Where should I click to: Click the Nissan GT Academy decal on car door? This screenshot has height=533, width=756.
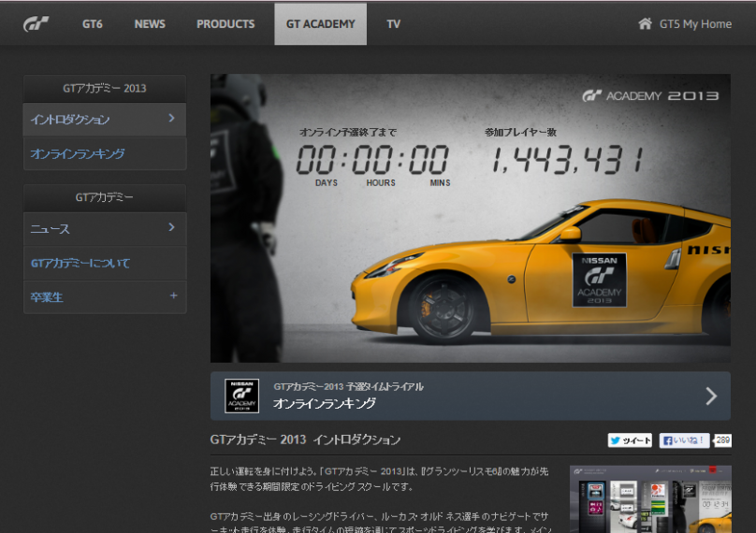599,280
